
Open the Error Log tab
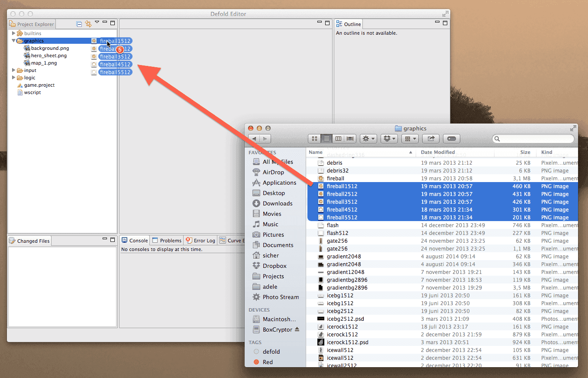[x=200, y=241]
